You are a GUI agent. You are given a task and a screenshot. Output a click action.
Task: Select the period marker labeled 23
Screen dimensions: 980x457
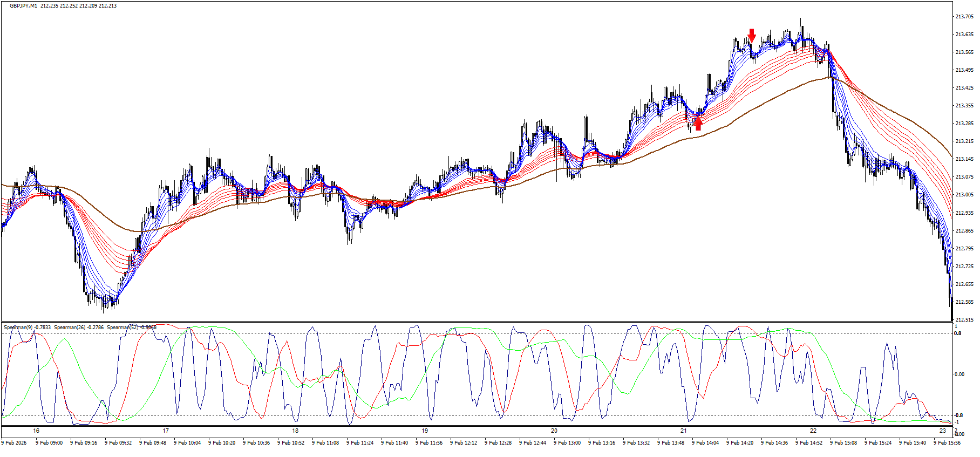(x=943, y=431)
